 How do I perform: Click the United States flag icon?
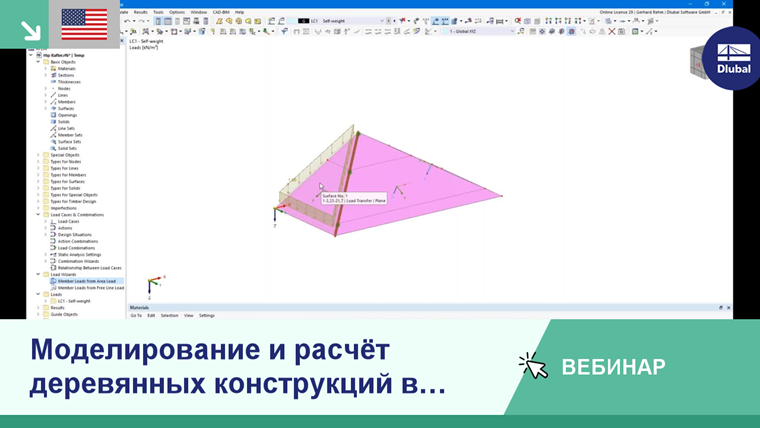pyautogui.click(x=84, y=24)
